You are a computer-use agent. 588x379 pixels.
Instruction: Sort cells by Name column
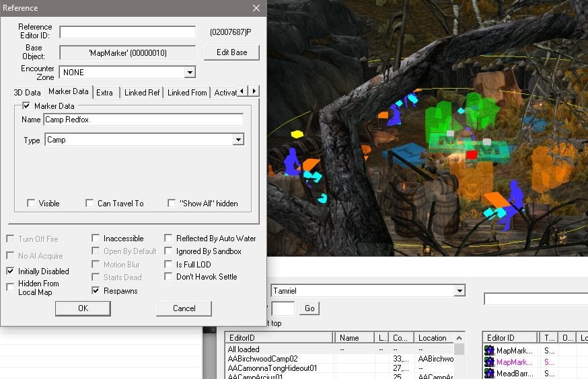(355, 338)
